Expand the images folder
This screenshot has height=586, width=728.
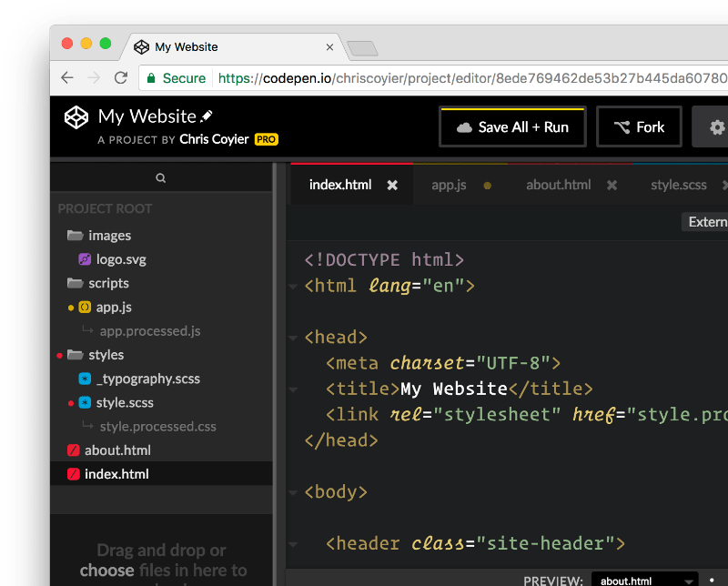pyautogui.click(x=77, y=235)
